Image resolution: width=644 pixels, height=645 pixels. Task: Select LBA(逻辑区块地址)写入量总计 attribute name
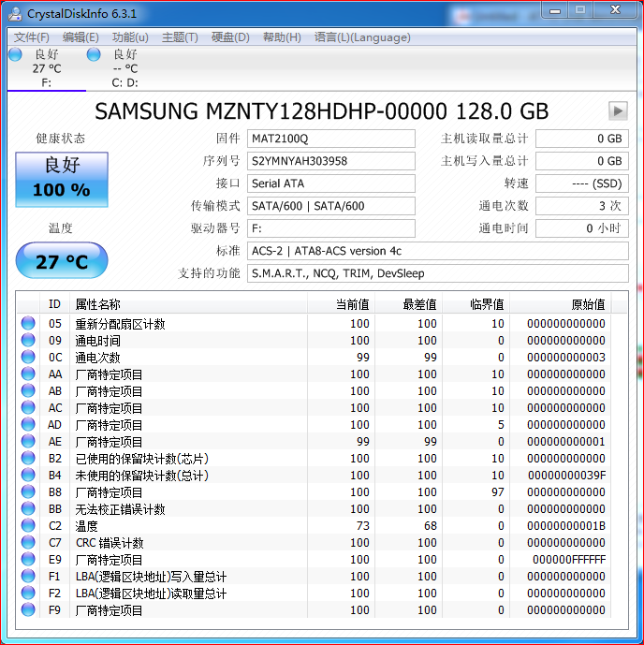(x=151, y=577)
